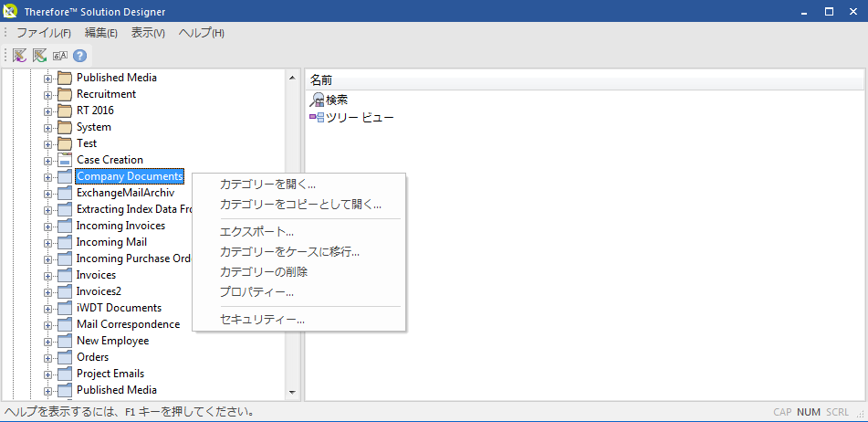
Task: Expand the Mail Correspondence node
Action: [x=47, y=325]
